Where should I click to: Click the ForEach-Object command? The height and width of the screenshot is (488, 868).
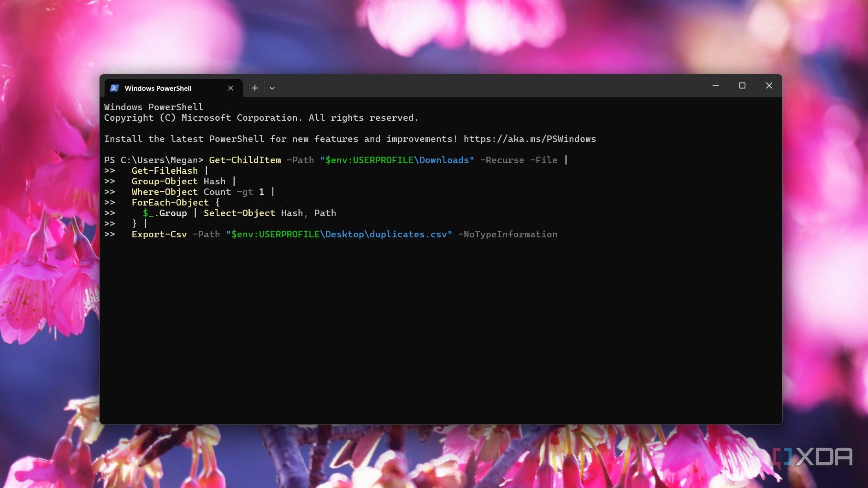pos(170,202)
